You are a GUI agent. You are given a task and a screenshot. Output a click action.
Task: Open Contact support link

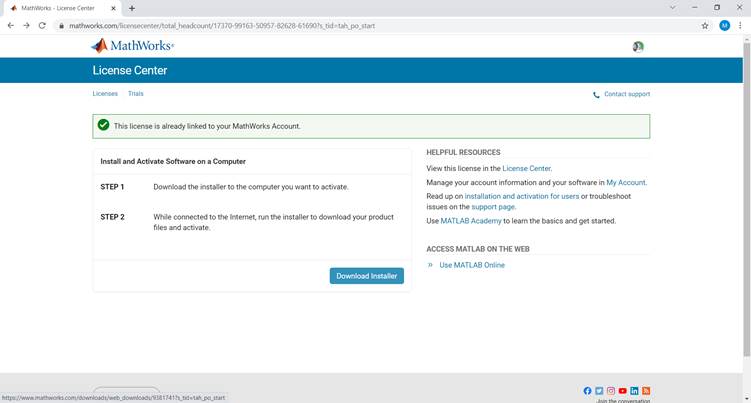click(627, 94)
